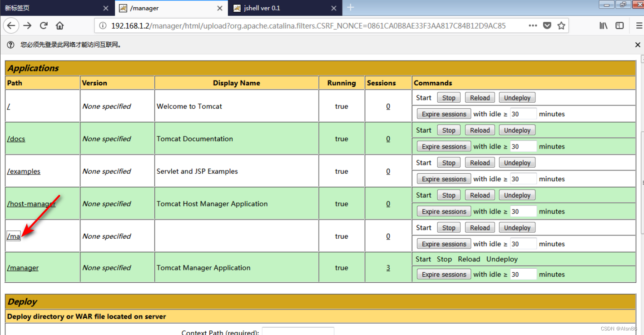Expire sessions for /host-manager application

pyautogui.click(x=444, y=211)
